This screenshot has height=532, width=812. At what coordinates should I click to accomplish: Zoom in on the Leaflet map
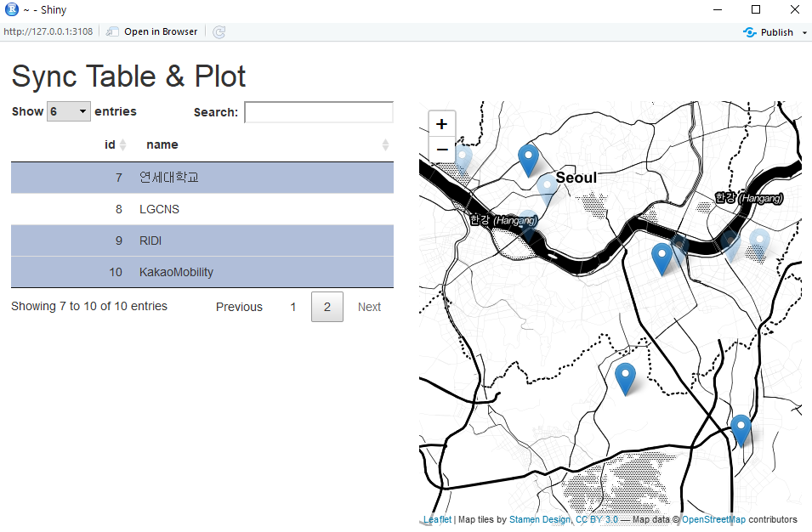442,124
